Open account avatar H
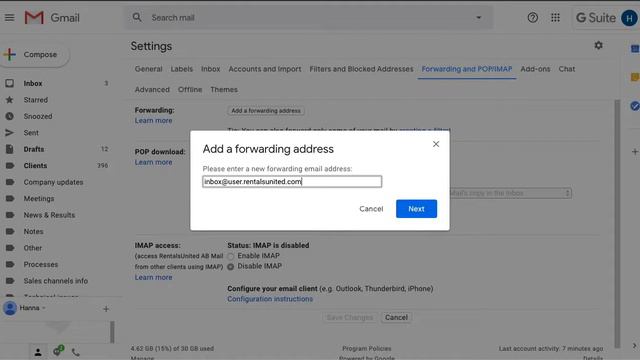 coord(629,18)
